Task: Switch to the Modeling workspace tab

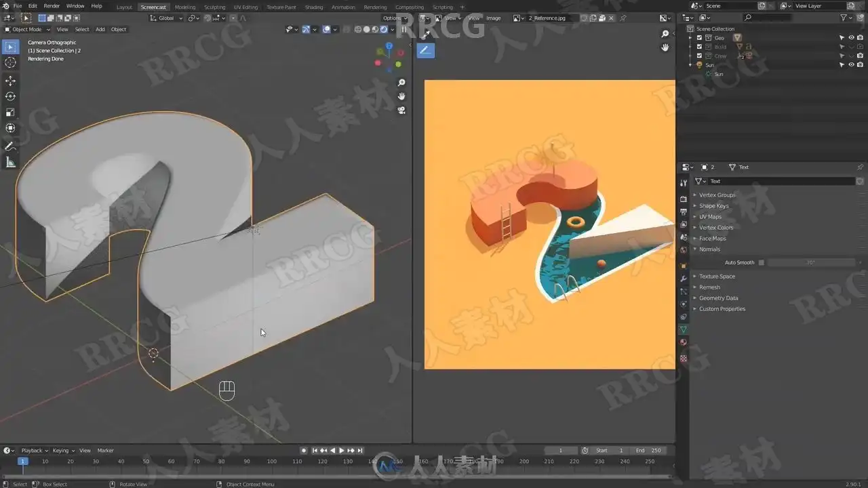Action: tap(185, 7)
